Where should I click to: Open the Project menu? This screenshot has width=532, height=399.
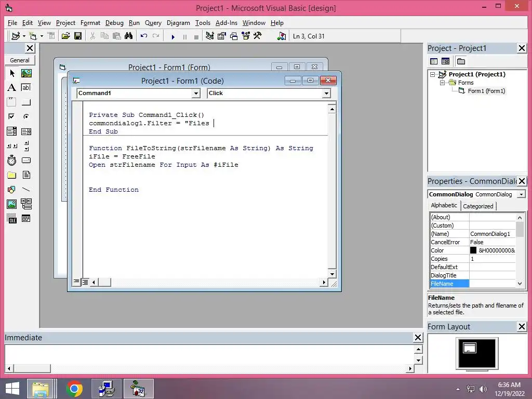click(x=65, y=23)
